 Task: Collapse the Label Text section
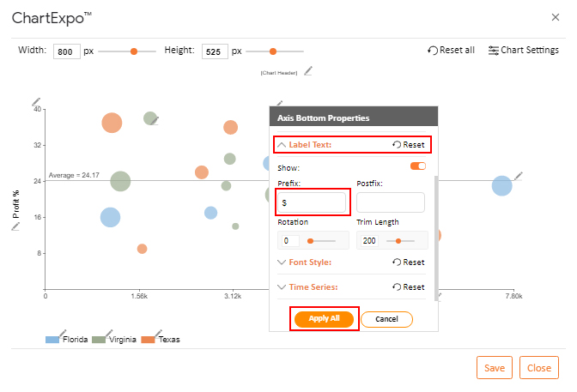(282, 145)
